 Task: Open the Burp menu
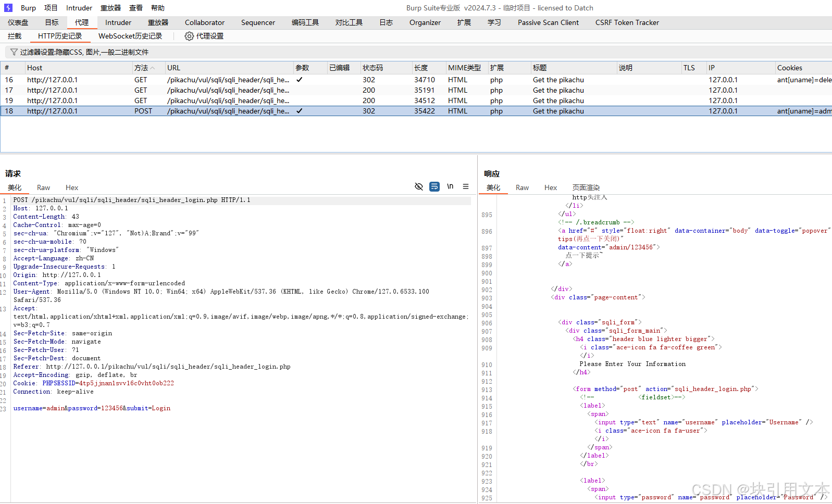point(28,8)
